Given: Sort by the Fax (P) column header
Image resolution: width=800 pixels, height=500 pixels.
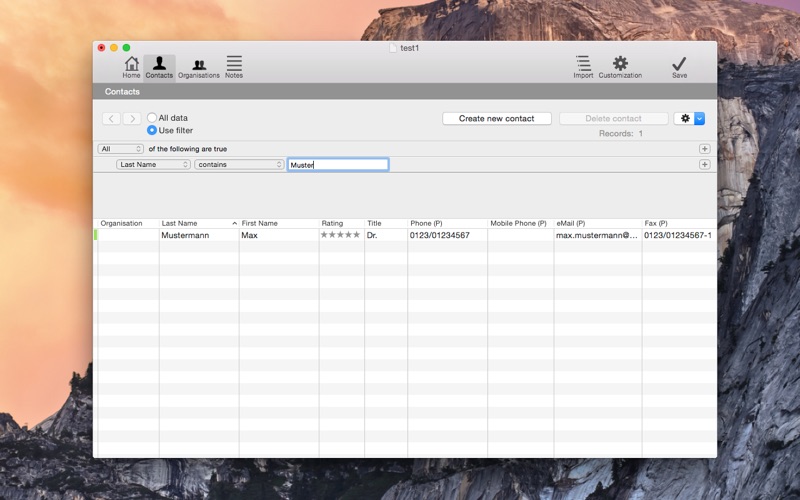Looking at the screenshot, I should click(x=680, y=223).
